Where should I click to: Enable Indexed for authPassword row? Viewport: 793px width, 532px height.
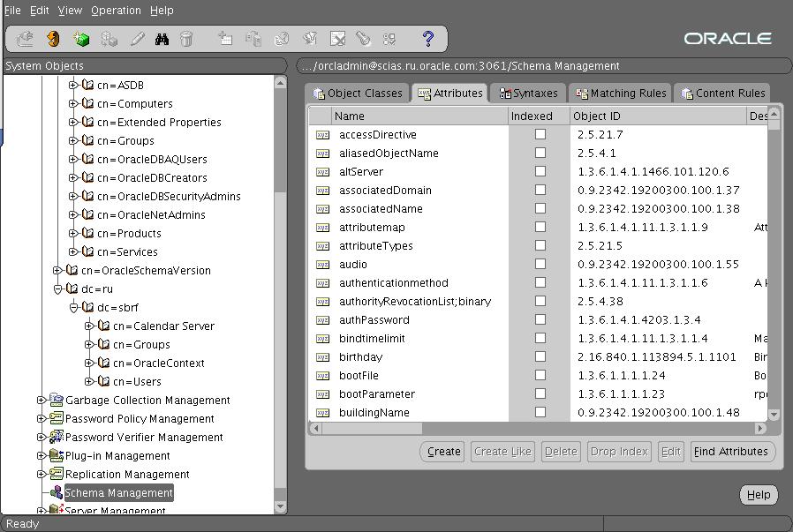click(x=540, y=319)
